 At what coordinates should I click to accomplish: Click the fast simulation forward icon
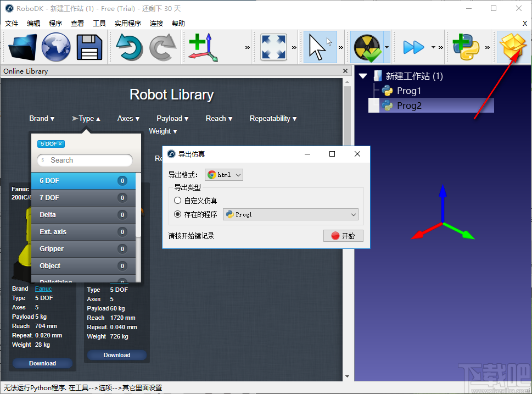[413, 47]
